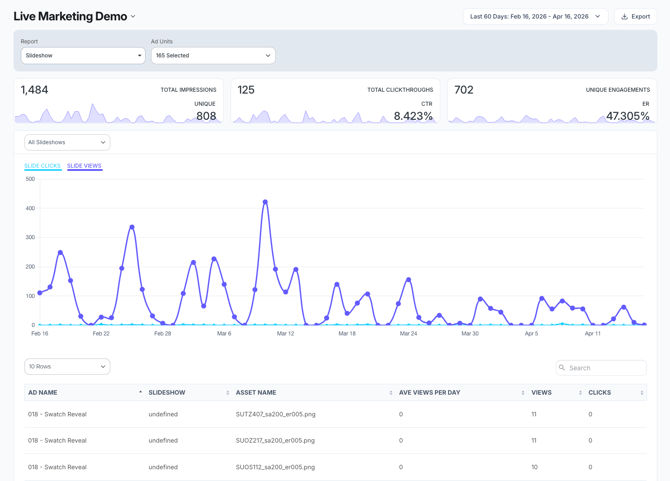The height and width of the screenshot is (481, 670).
Task: Expand the Ad Units 165 Selected dropdown
Action: (213, 56)
